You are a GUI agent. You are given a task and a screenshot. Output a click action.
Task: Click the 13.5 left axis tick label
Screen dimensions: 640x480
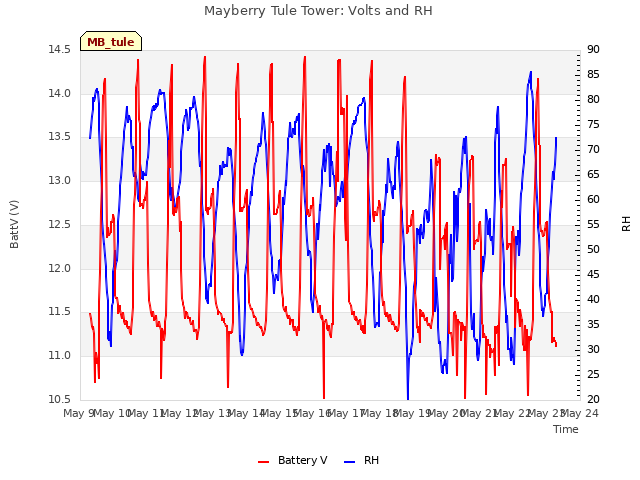[59, 136]
